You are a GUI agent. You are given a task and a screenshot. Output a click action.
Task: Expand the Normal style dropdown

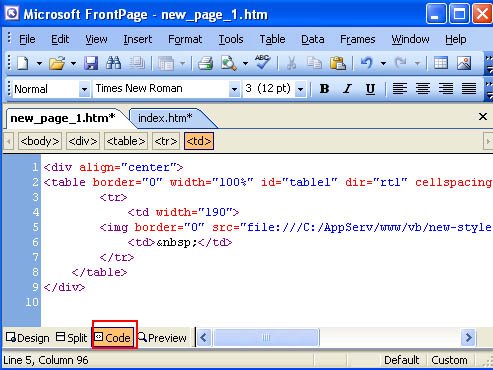coord(84,89)
